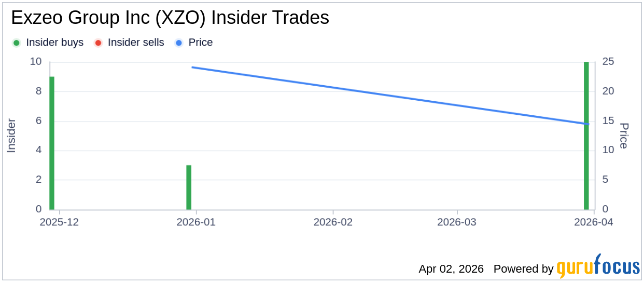
Task: Click the price line endpoint marker
Action: tap(587, 124)
